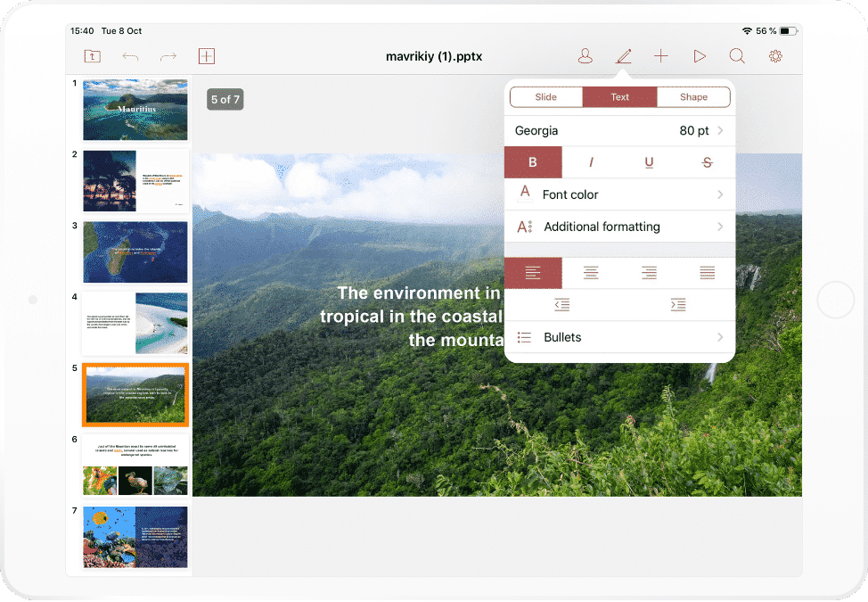
Task: Apply italic formatting to text
Action: [591, 162]
